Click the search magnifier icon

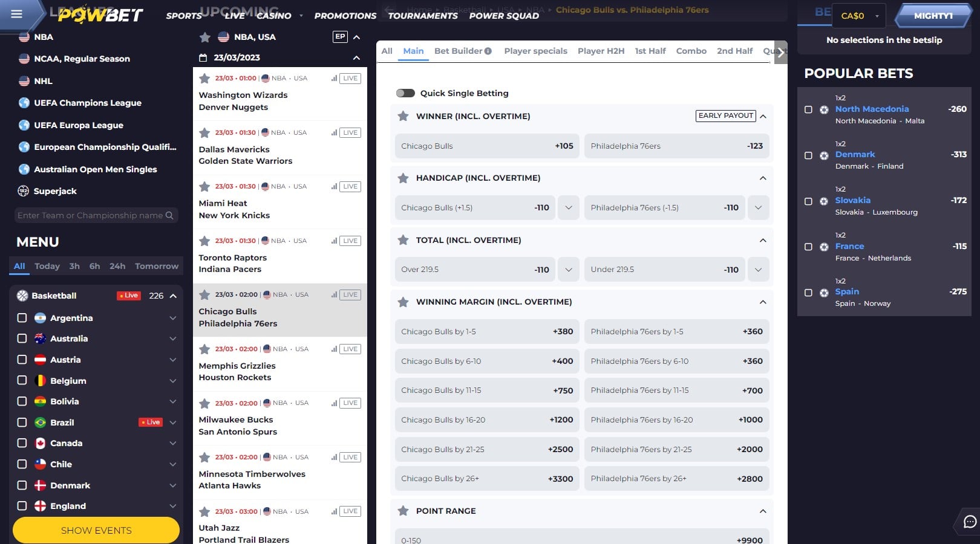169,215
